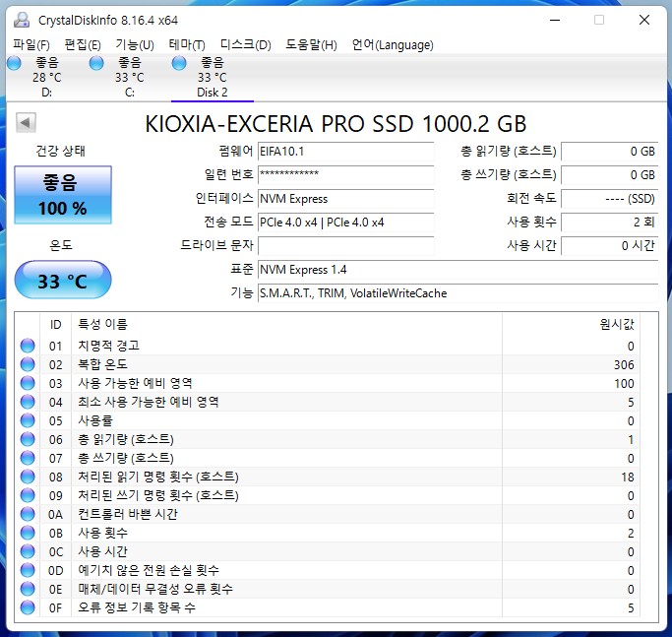Viewport: 672px width, 637px height.
Task: Click status orb of attribute 0B 사용 횟수
Action: [28, 533]
